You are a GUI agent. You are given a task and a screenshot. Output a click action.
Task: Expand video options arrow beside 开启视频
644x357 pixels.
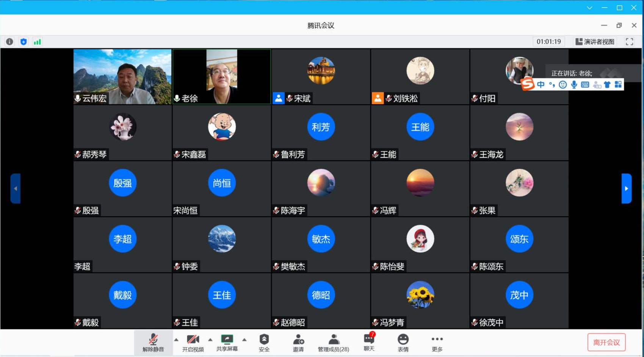click(x=210, y=340)
